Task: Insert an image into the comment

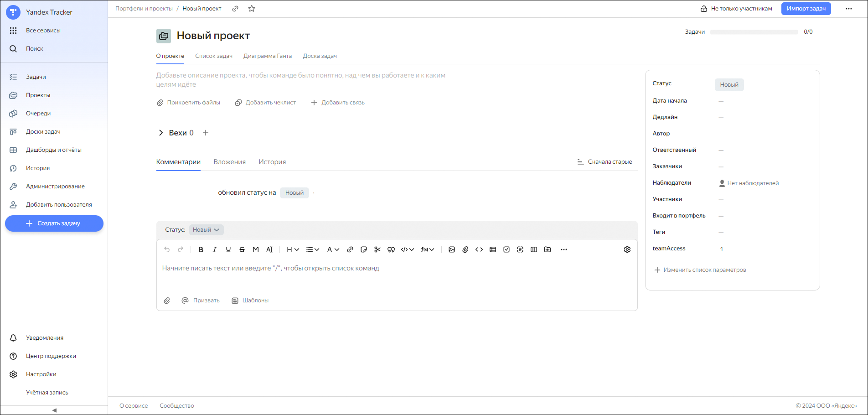Action: tap(452, 249)
